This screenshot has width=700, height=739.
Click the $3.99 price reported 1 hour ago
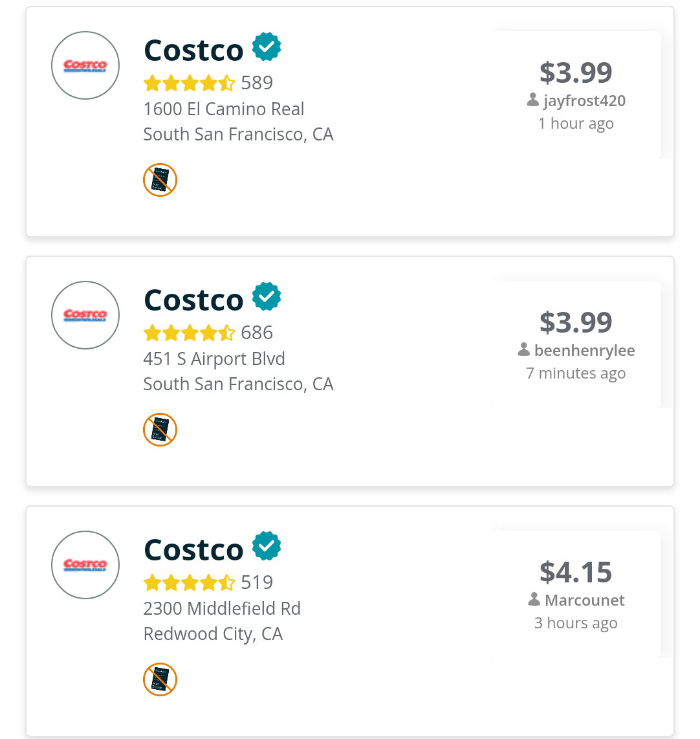coord(576,72)
